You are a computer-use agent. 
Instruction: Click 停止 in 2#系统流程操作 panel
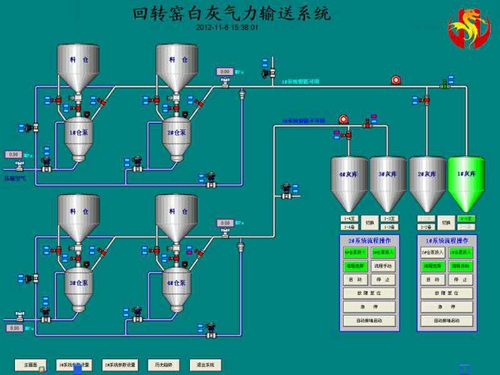[x=383, y=280]
